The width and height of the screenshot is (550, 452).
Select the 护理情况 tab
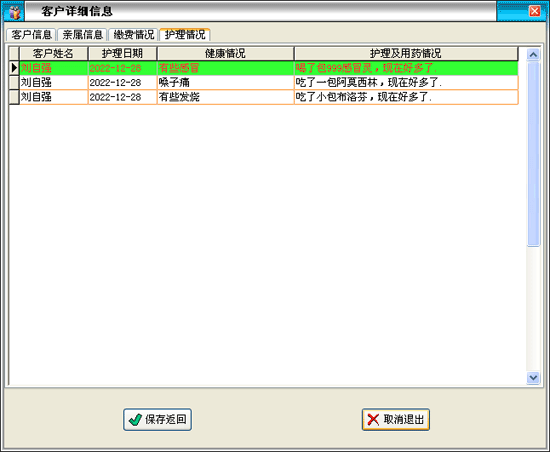[x=185, y=34]
